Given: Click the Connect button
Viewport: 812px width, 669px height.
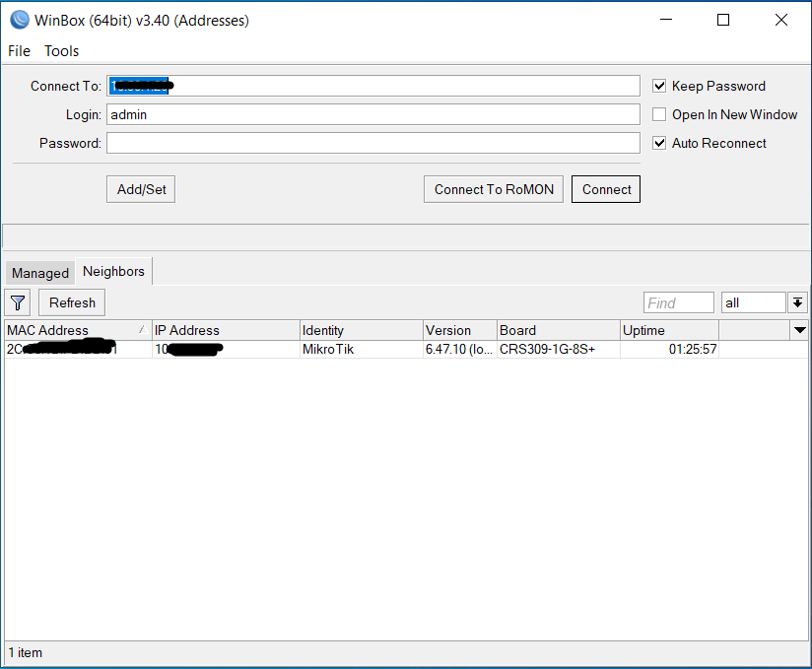Looking at the screenshot, I should point(606,189).
